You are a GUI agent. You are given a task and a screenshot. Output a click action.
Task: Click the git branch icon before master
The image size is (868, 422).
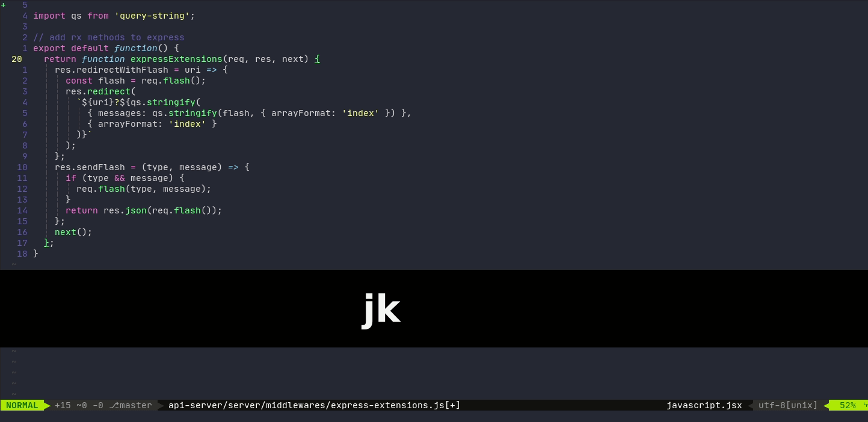[x=114, y=405]
